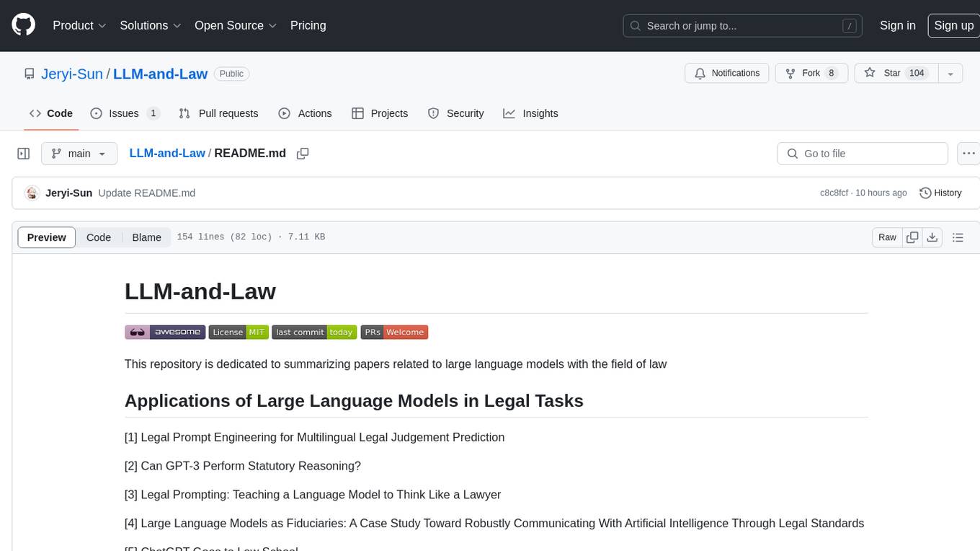Click the Public visibility label
The height and width of the screenshot is (551, 980).
tap(231, 74)
